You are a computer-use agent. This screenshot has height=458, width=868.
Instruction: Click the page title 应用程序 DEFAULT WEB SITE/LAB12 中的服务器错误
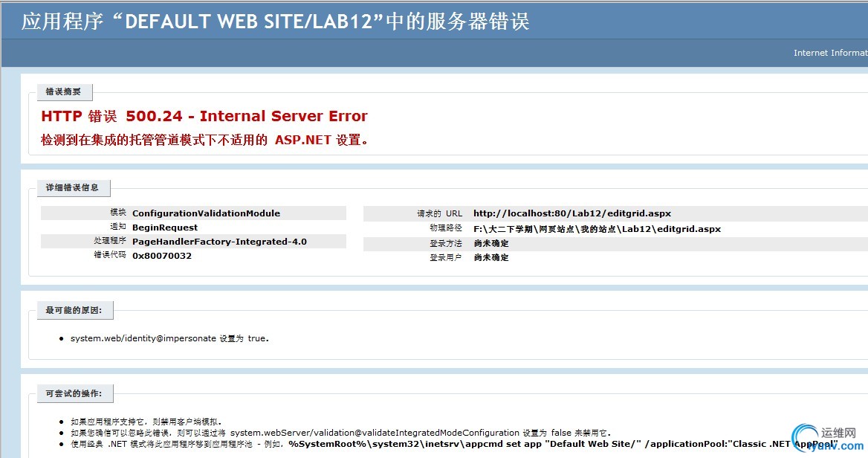coord(275,22)
